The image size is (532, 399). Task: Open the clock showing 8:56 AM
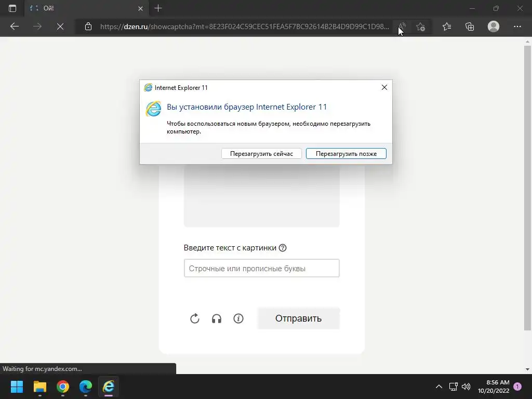point(494,387)
